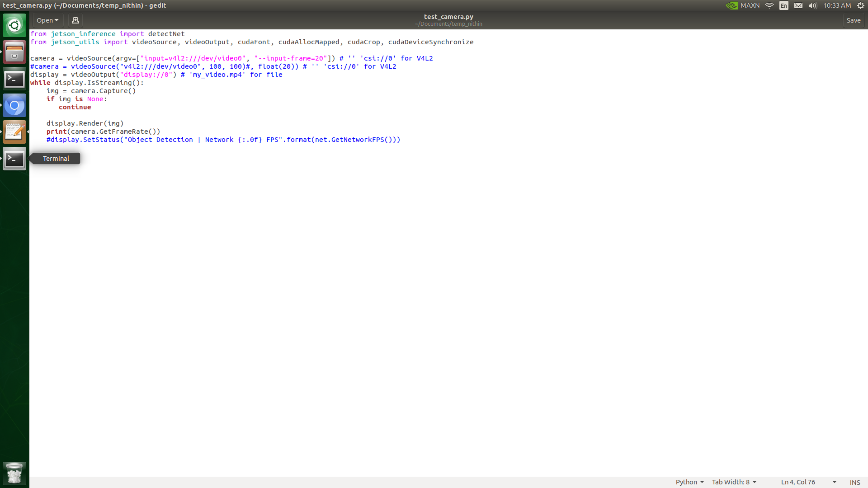Open the system settings gear icon
The width and height of the screenshot is (868, 488).
[860, 5]
